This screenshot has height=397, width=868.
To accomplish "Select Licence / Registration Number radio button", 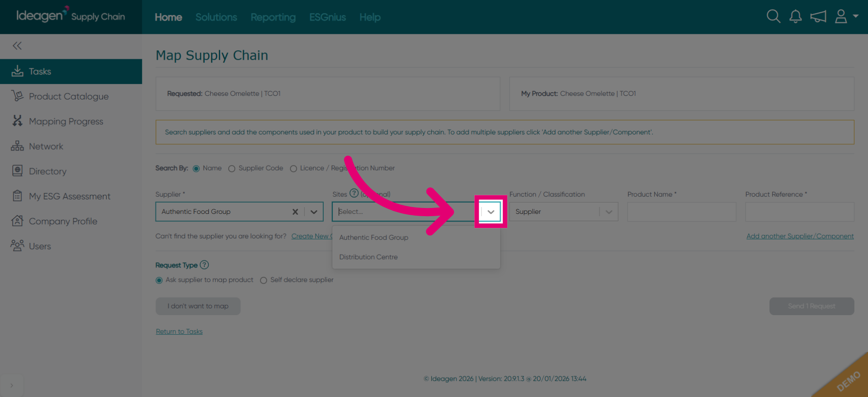I will coord(293,169).
